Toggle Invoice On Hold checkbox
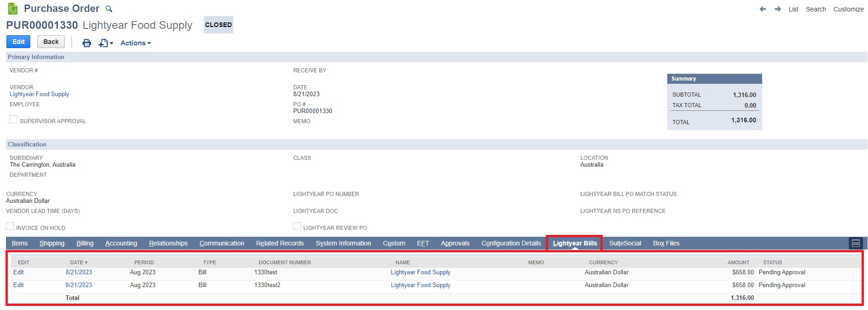This screenshot has width=868, height=310. [10, 226]
